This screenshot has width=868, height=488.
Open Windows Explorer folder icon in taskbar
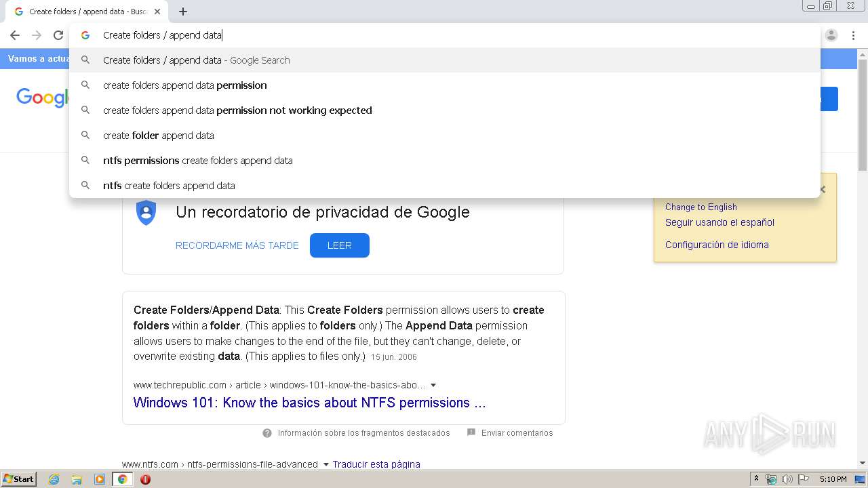(77, 479)
